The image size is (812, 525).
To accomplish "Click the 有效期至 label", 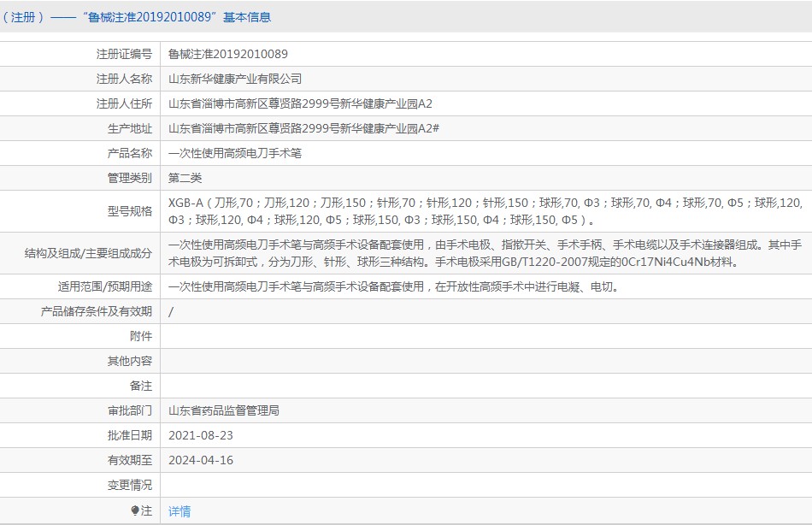I will [130, 460].
